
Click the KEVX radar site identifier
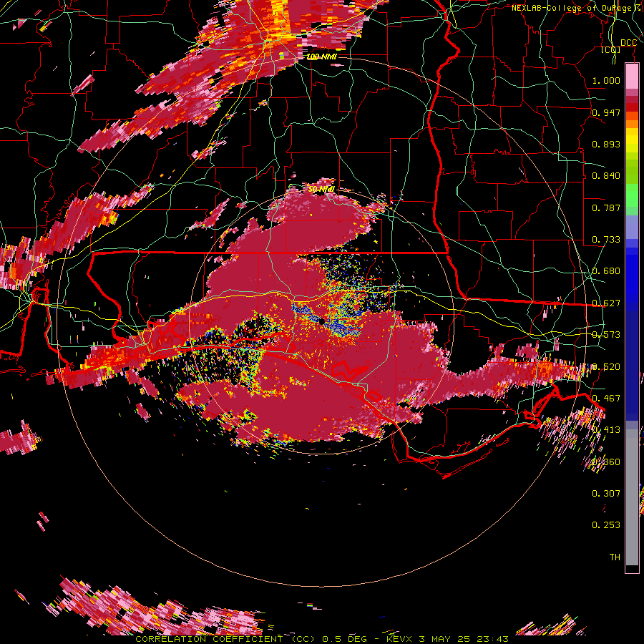click(401, 639)
